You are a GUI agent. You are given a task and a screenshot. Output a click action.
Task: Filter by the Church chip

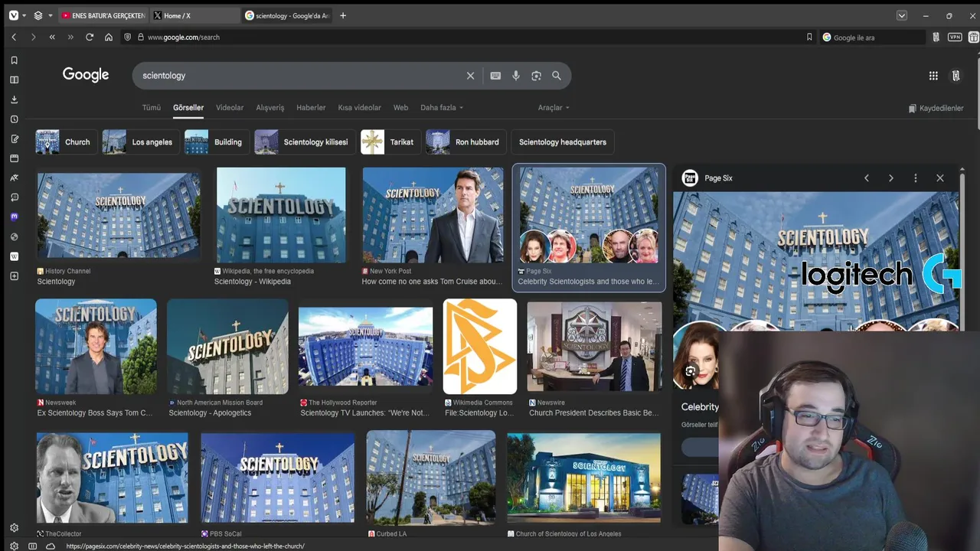point(65,142)
